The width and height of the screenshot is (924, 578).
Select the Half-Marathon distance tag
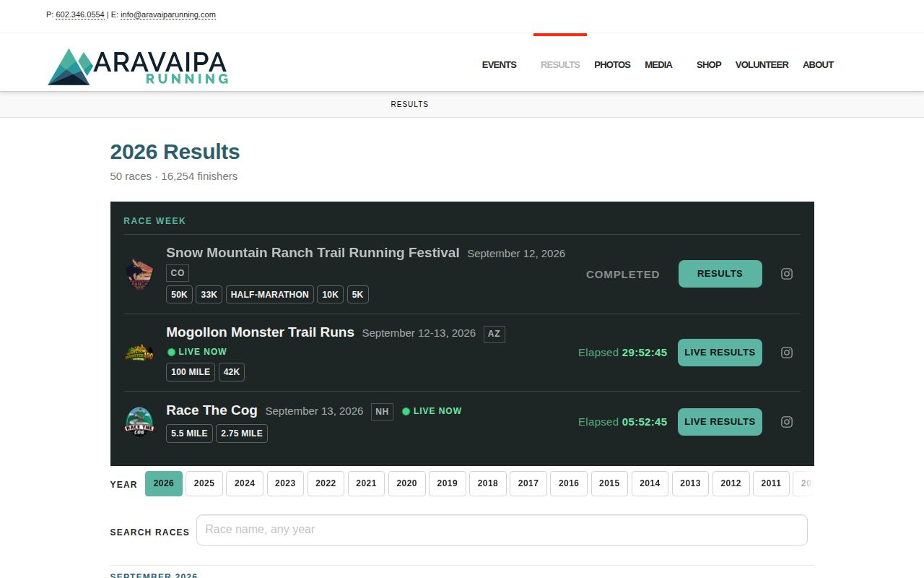click(270, 295)
